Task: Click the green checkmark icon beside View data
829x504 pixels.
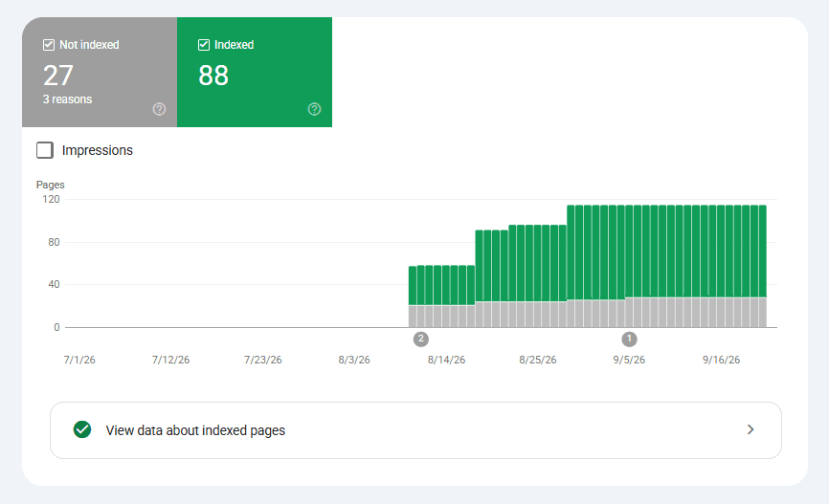Action: tap(82, 430)
